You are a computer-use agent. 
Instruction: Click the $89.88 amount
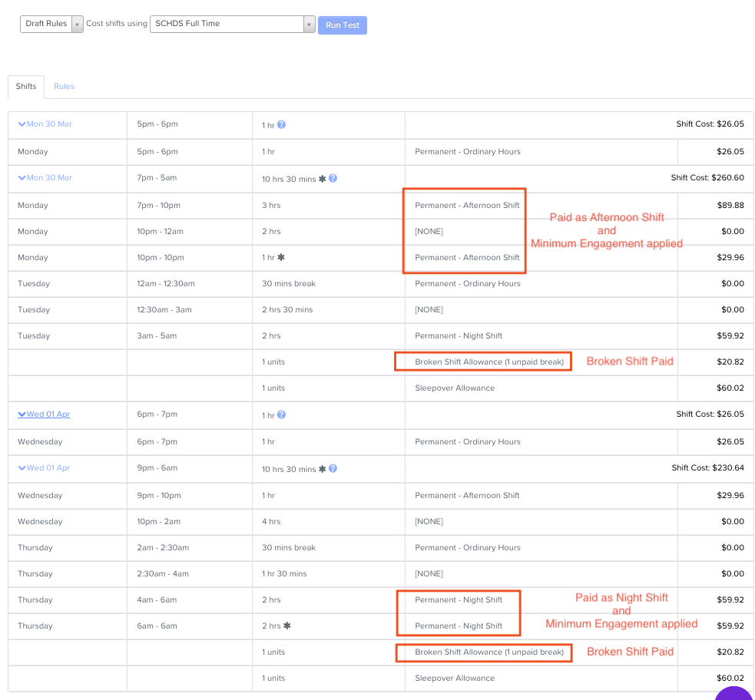click(x=730, y=206)
